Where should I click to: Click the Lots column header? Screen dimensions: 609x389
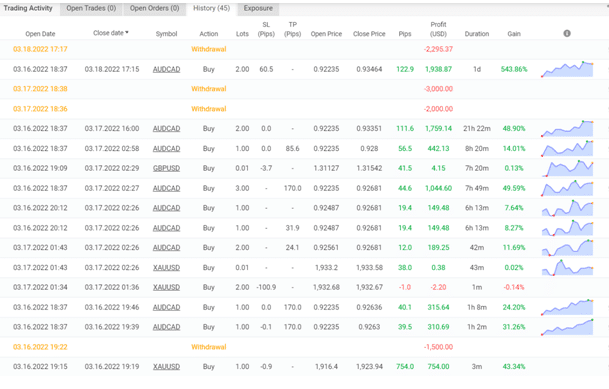tap(242, 34)
